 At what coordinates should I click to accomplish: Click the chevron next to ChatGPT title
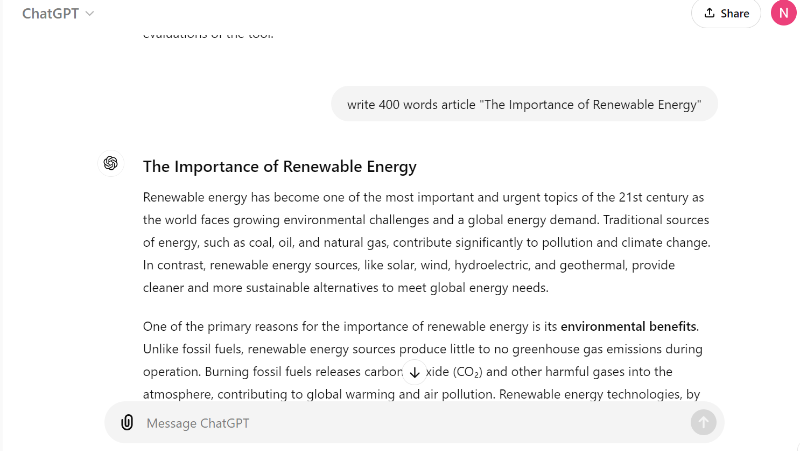coord(90,14)
